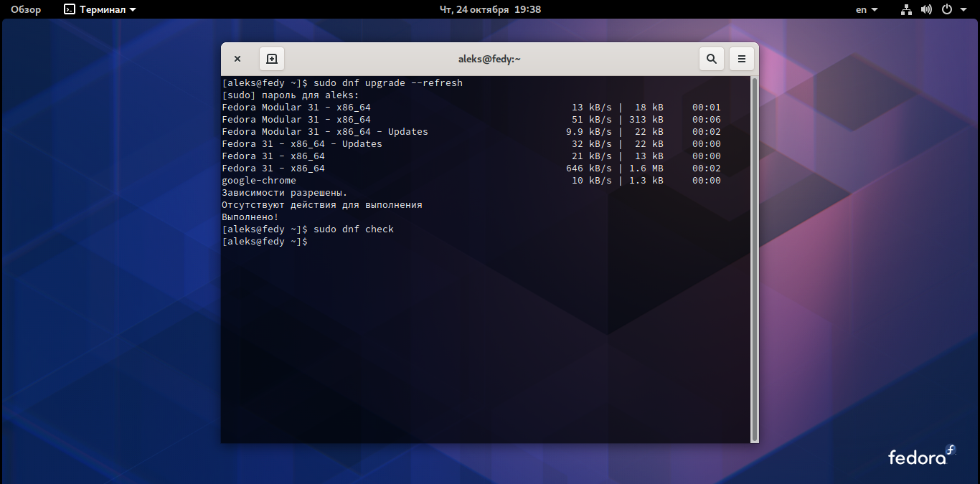
Task: Click the aleks@fedy:~ window title
Action: pos(490,58)
